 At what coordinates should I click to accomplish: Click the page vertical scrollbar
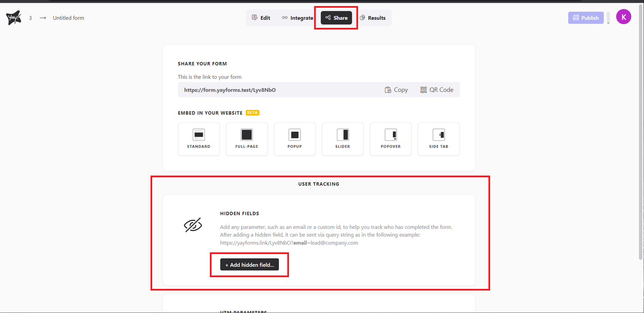point(641,133)
